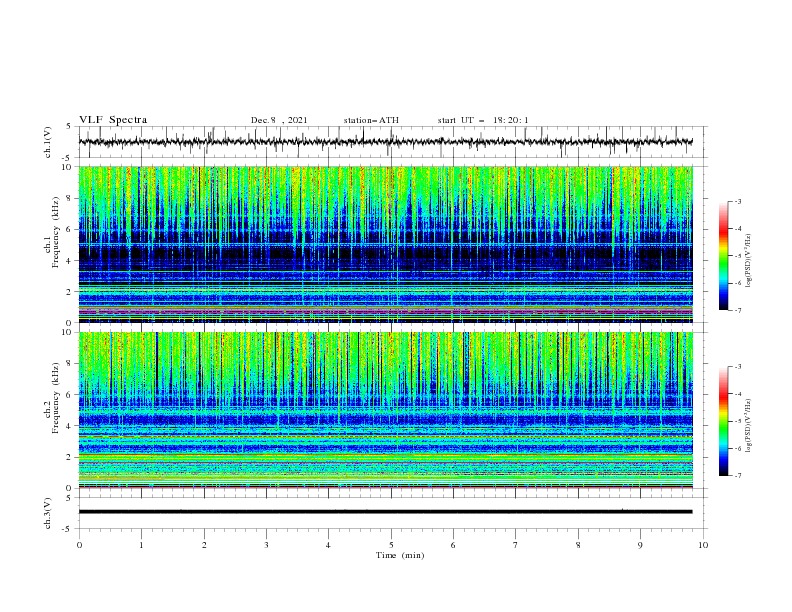Click the ch.2 spectrogram plot area
Screen dimensions: 792x612
[385, 410]
